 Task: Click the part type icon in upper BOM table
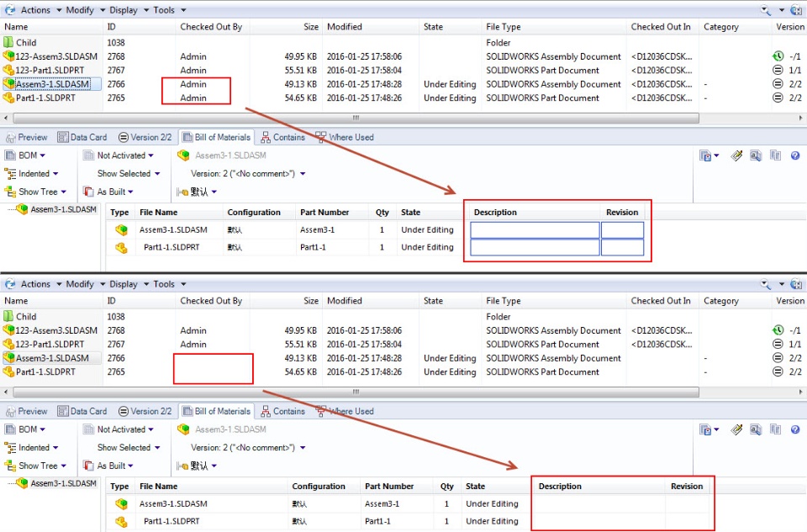(x=121, y=247)
